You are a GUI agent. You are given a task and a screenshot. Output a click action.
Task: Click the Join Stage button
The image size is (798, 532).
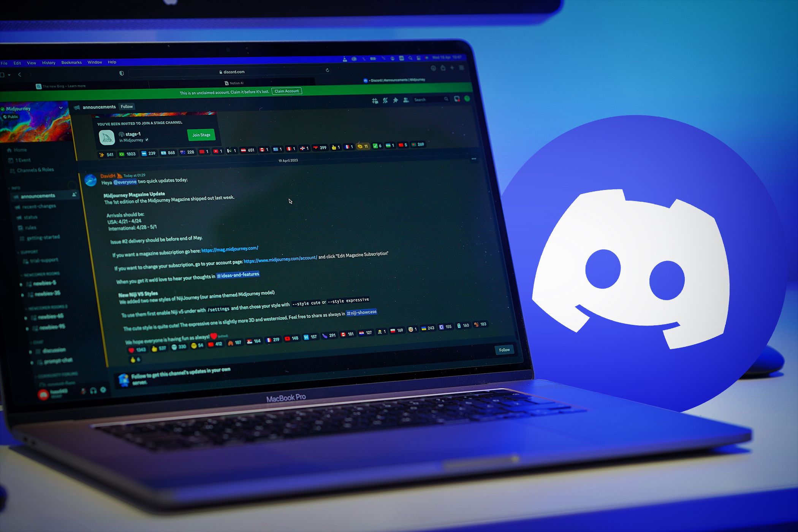pos(202,135)
